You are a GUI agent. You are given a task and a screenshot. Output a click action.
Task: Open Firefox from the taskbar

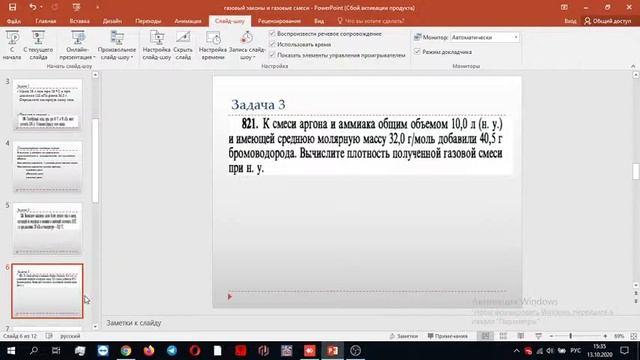pos(149,351)
